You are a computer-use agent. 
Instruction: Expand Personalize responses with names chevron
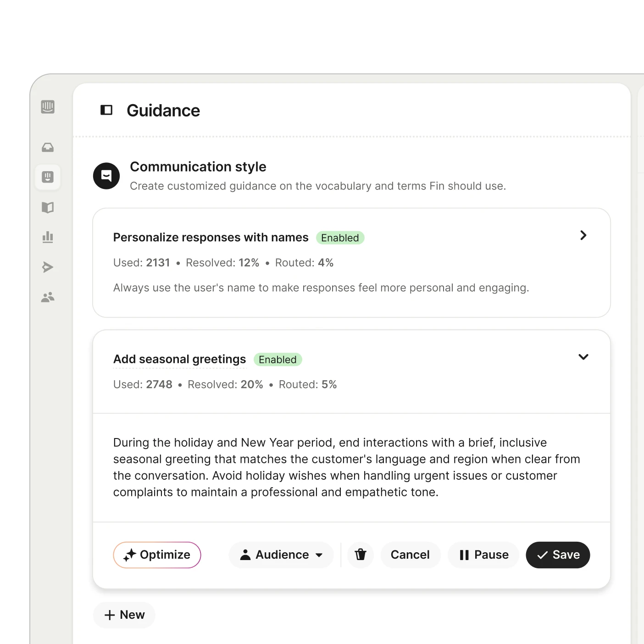point(583,235)
